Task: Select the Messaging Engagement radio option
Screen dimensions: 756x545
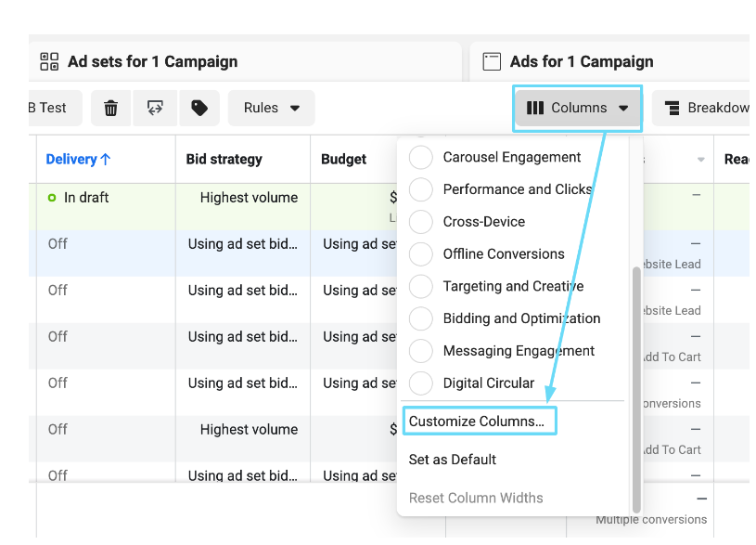Action: pyautogui.click(x=421, y=351)
